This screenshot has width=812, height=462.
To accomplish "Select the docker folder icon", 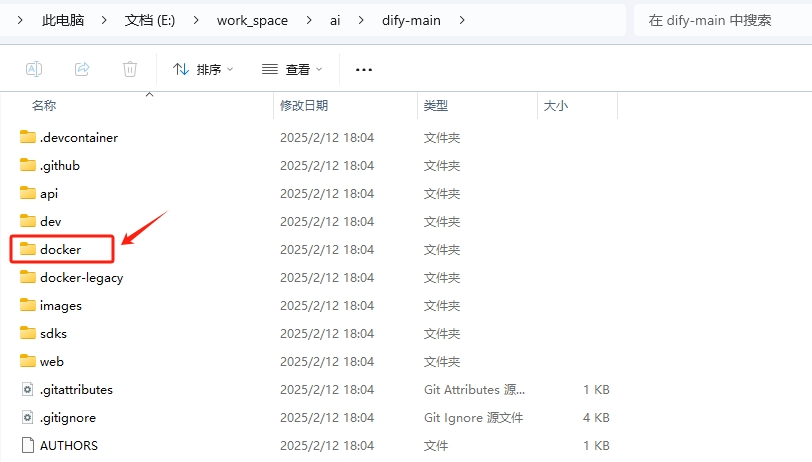I will [27, 249].
